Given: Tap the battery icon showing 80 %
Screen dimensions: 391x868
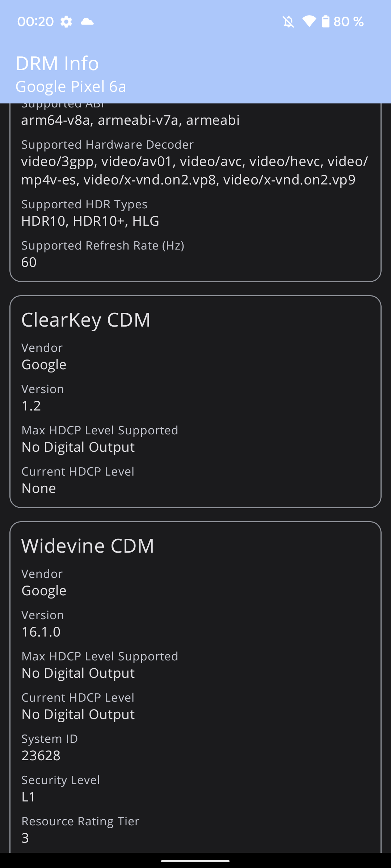Looking at the screenshot, I should 326,21.
